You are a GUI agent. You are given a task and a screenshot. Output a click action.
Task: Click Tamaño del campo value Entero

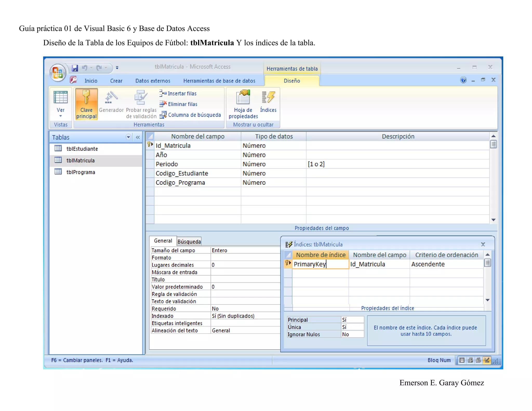(245, 250)
